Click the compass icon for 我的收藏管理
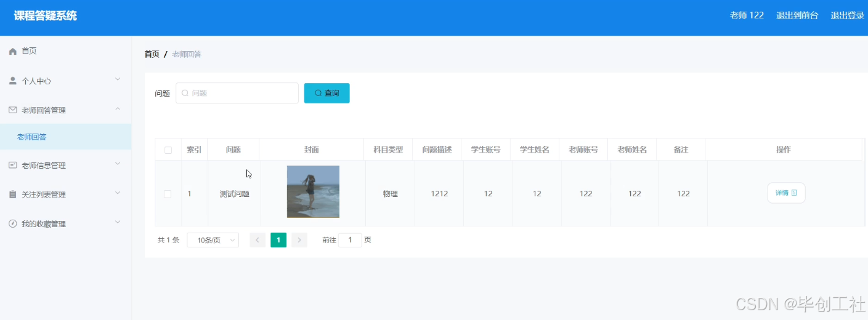This screenshot has height=320, width=868. coord(13,224)
